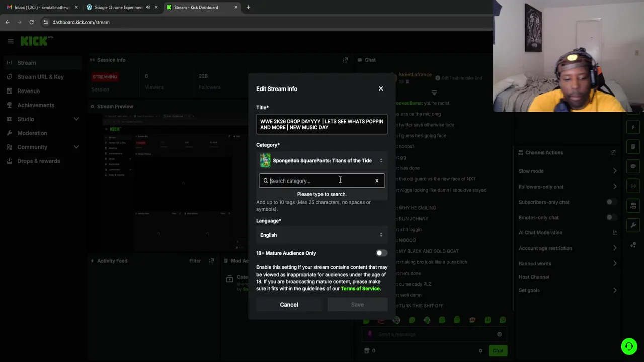This screenshot has width=644, height=362.
Task: Reload the current page
Action: tap(31, 22)
